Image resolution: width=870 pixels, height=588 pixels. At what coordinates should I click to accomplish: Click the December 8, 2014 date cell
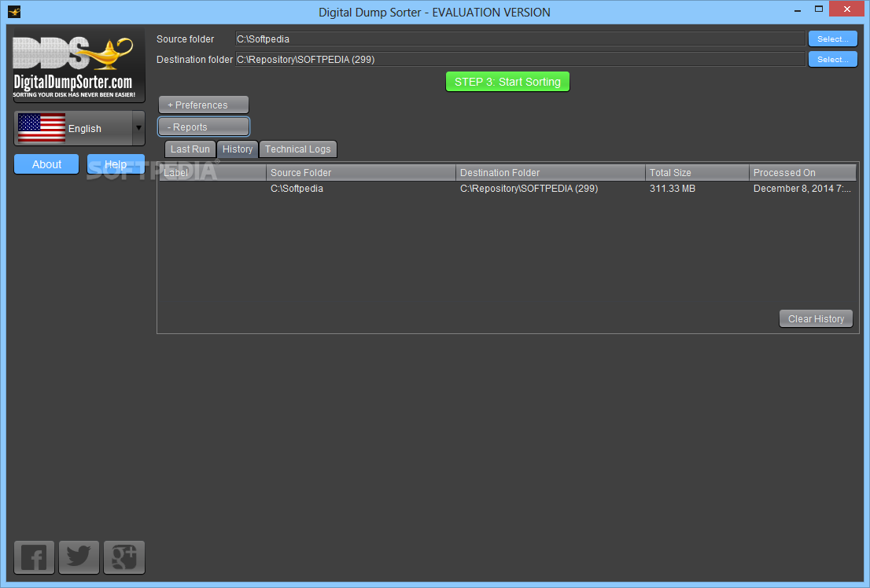[802, 189]
